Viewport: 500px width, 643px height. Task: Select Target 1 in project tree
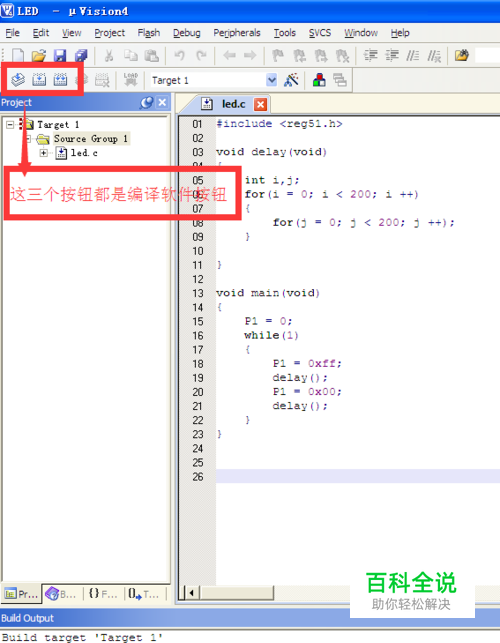point(58,125)
